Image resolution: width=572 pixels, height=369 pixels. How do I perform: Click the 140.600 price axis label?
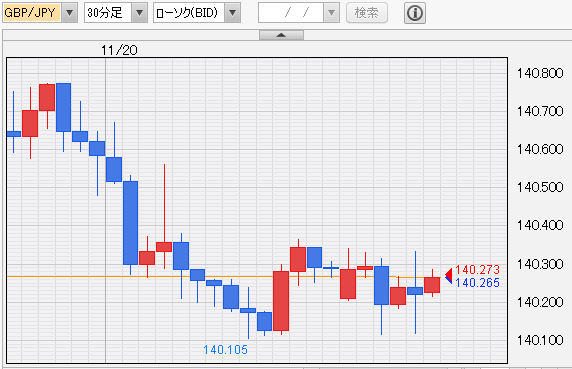[x=540, y=149]
